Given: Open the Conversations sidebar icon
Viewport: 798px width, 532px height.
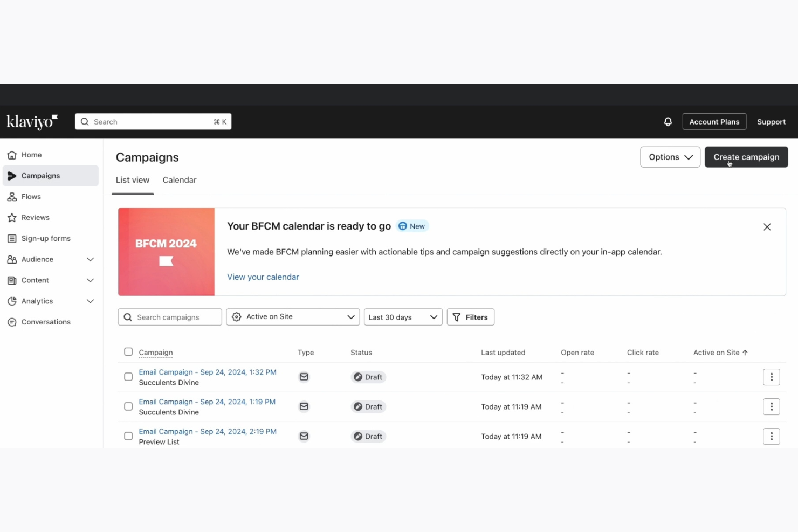Looking at the screenshot, I should [12, 322].
